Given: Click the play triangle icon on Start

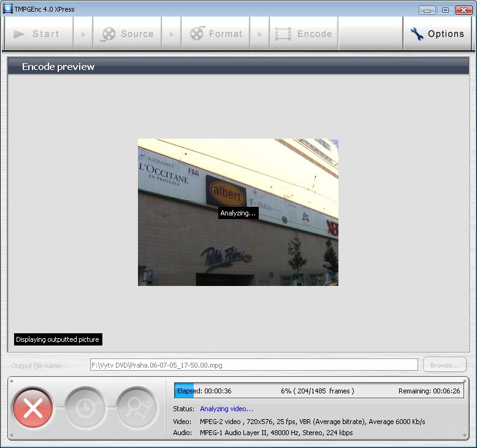Looking at the screenshot, I should click(19, 34).
